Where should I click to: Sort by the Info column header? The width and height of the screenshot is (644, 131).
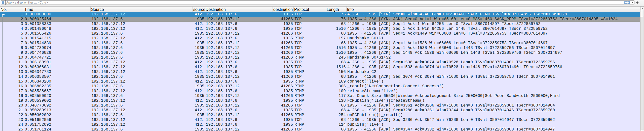pos(493,9)
